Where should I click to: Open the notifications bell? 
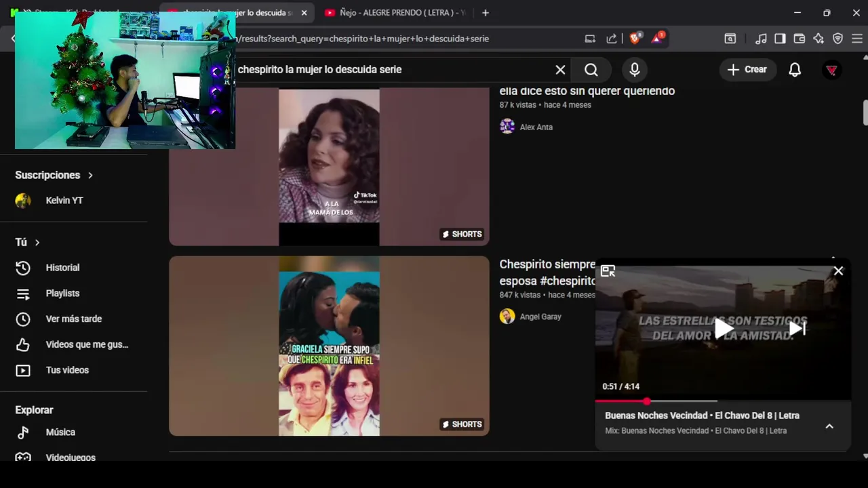795,70
